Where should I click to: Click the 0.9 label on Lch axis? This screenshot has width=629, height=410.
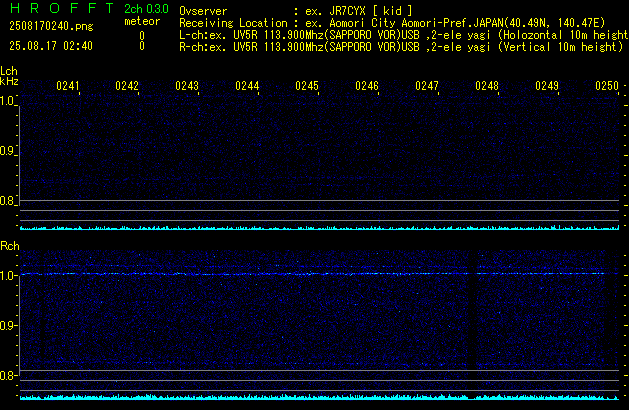(7, 151)
